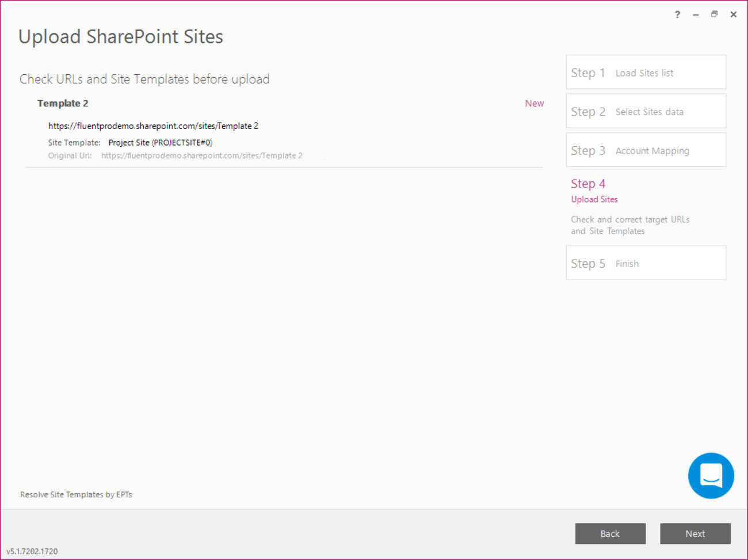This screenshot has width=748, height=560.
Task: Go to Step 3 Account Mapping
Action: pos(646,150)
